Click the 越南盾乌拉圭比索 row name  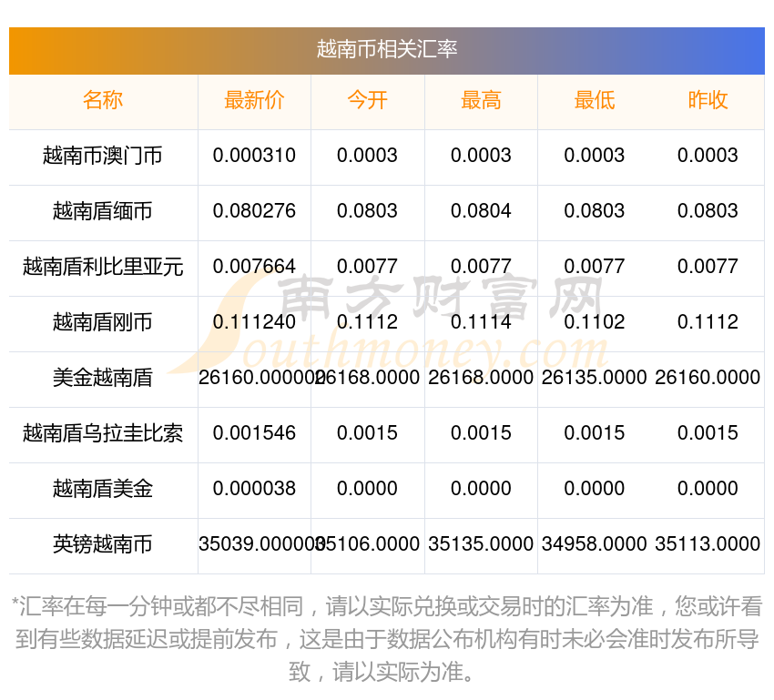(103, 433)
